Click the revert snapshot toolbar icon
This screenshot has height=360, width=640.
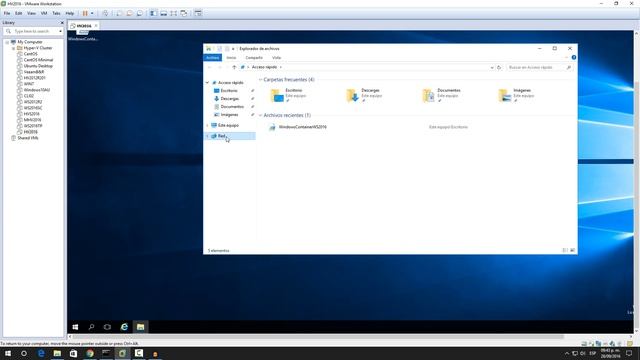(129, 13)
